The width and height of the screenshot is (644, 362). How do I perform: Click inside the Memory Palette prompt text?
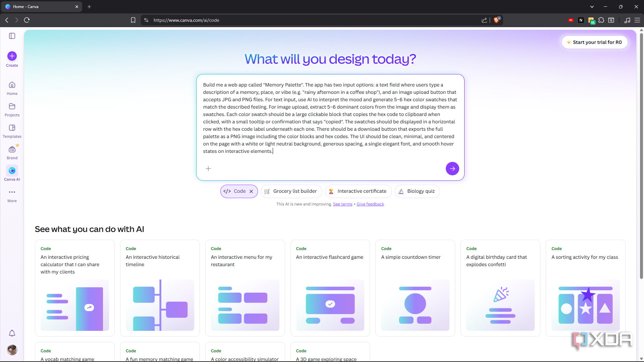[x=330, y=118]
